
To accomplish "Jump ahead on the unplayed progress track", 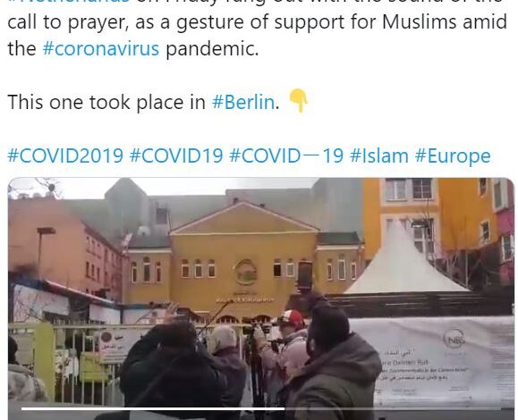I will pyautogui.click(x=393, y=409).
